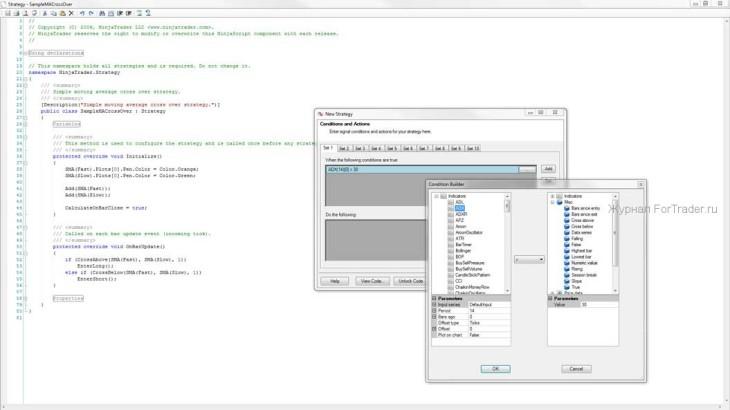Click the Redo arrow in editor toolbar
The height and width of the screenshot is (410, 730).
pyautogui.click(x=91, y=13)
